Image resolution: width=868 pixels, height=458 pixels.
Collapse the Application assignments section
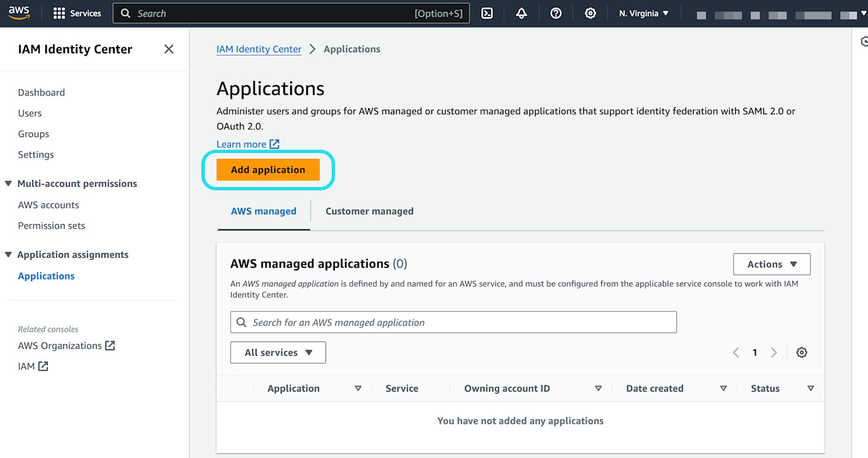pos(7,254)
